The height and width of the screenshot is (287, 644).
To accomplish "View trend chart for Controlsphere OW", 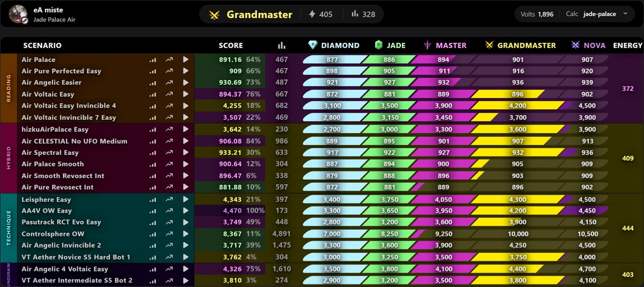I will (x=170, y=234).
